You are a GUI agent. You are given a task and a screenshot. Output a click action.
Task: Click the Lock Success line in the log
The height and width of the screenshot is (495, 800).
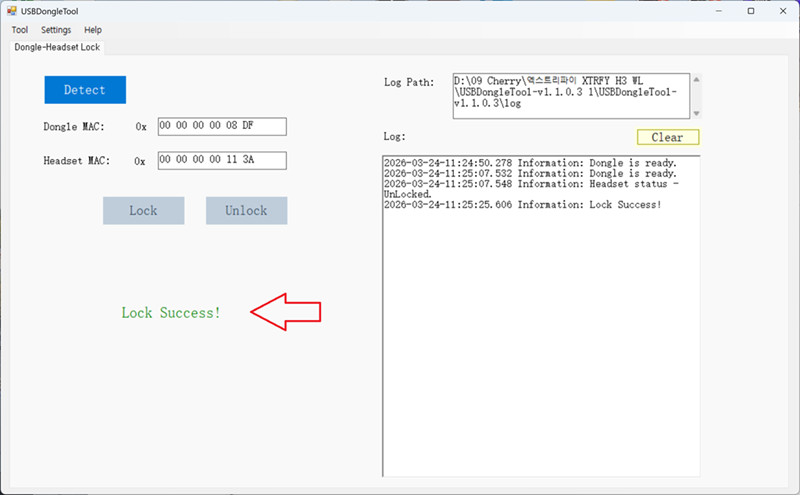point(522,205)
